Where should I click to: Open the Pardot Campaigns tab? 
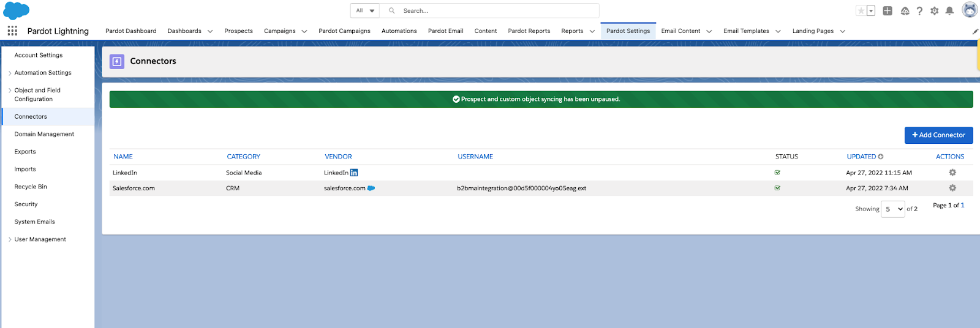(344, 31)
